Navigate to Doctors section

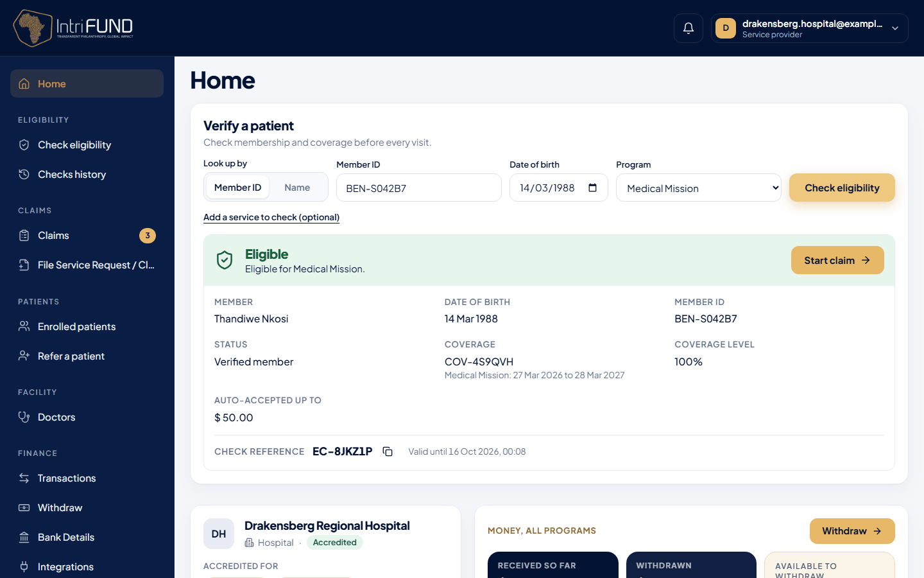tap(87, 417)
